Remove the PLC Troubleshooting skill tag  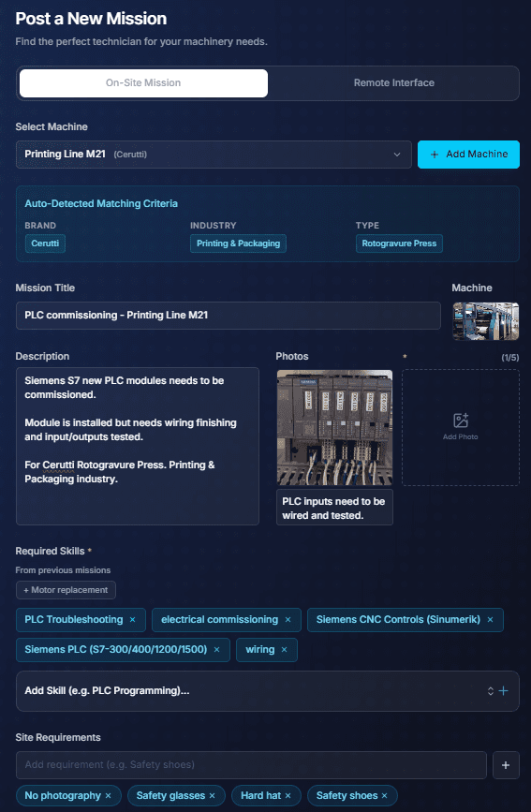133,620
